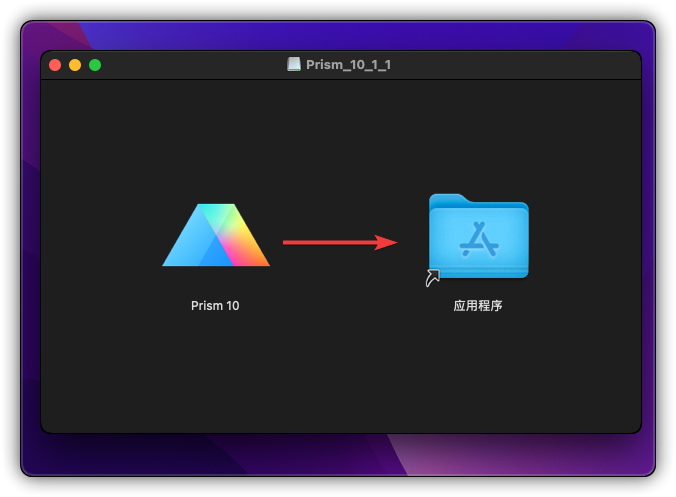Click the Prism_10_1_1 window title
The image size is (676, 497).
[x=348, y=65]
